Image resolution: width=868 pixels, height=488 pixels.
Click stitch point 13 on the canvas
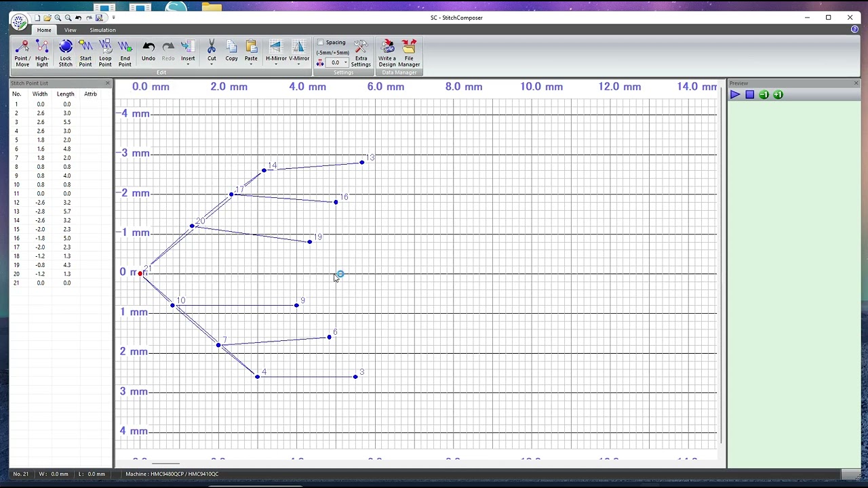click(362, 163)
